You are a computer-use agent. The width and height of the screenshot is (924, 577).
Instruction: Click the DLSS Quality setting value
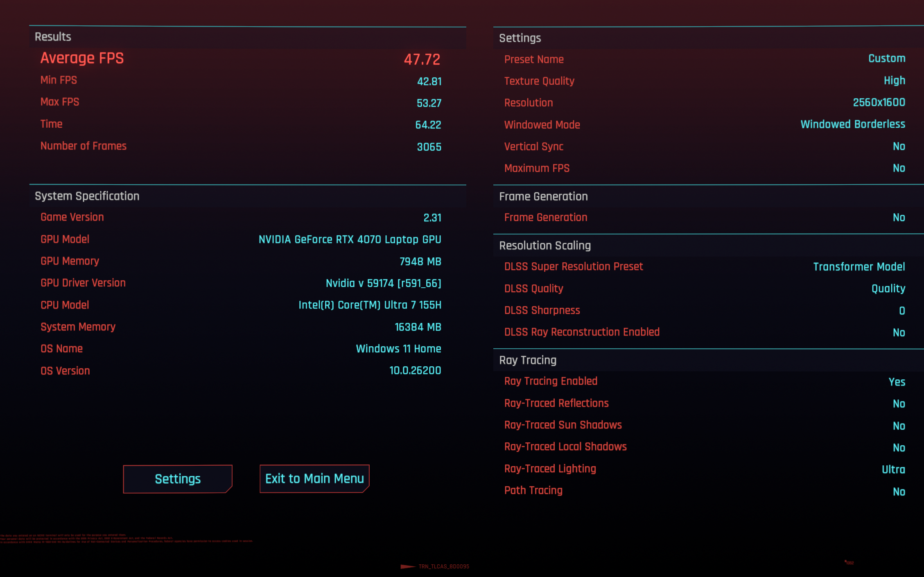click(x=888, y=288)
